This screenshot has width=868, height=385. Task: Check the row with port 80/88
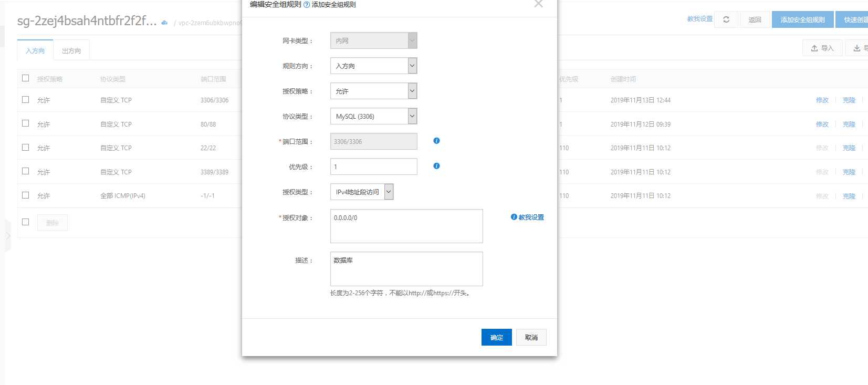[25, 123]
